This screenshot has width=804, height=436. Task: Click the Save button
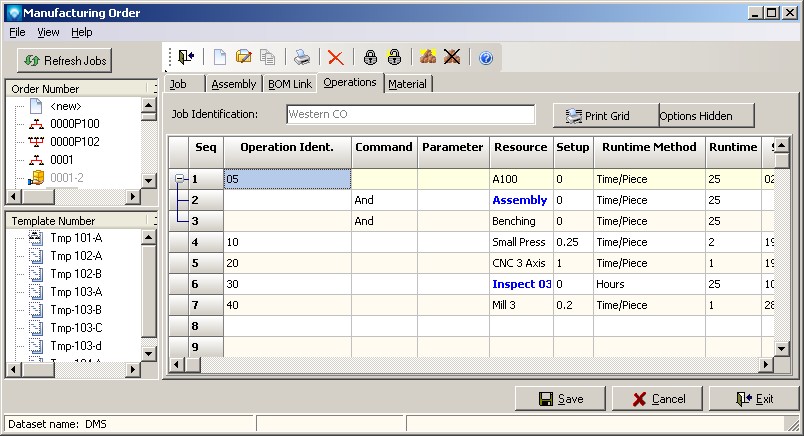pos(560,399)
